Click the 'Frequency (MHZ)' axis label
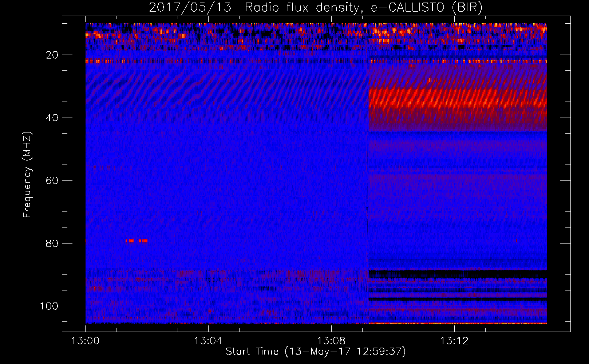This screenshot has width=589, height=364. (27, 175)
